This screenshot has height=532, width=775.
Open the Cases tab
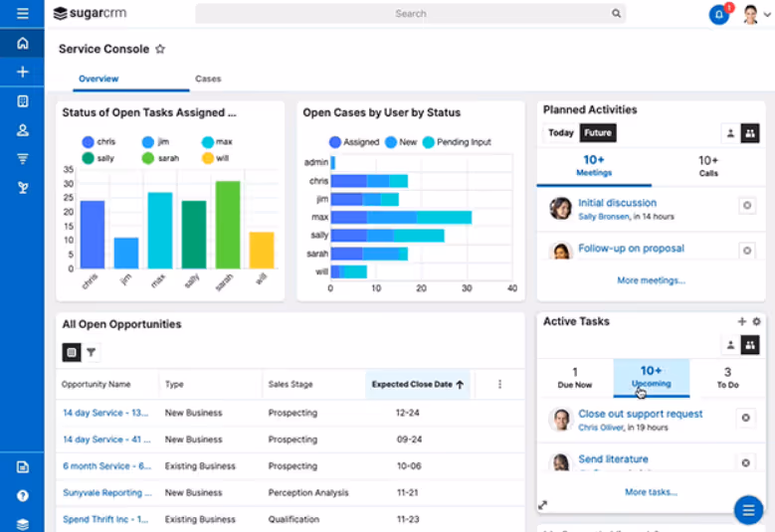tap(208, 79)
